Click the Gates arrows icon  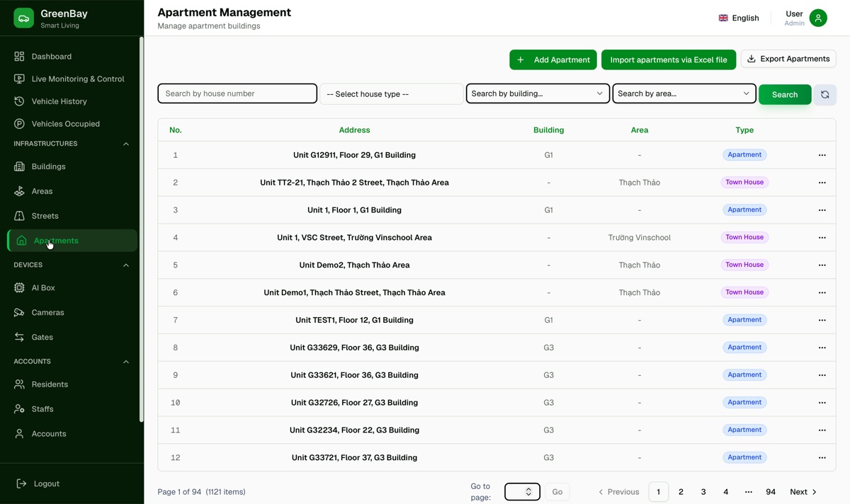(x=19, y=337)
